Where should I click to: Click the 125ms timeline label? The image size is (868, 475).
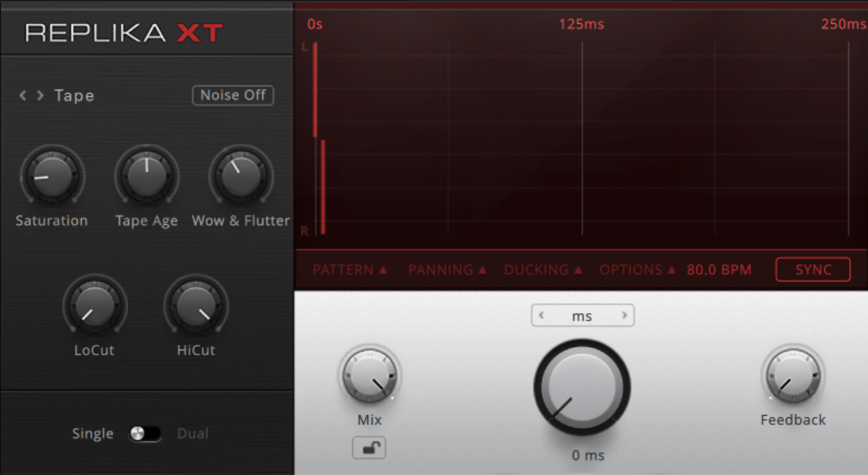(582, 25)
